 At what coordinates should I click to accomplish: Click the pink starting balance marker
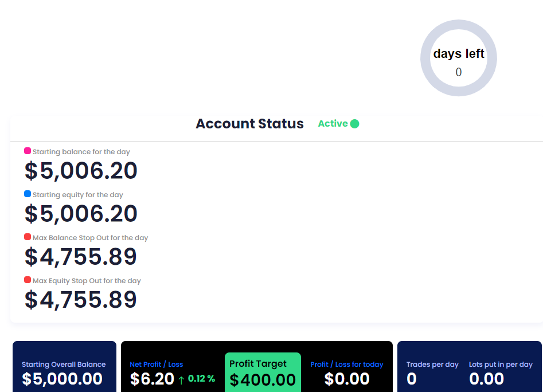pos(28,151)
